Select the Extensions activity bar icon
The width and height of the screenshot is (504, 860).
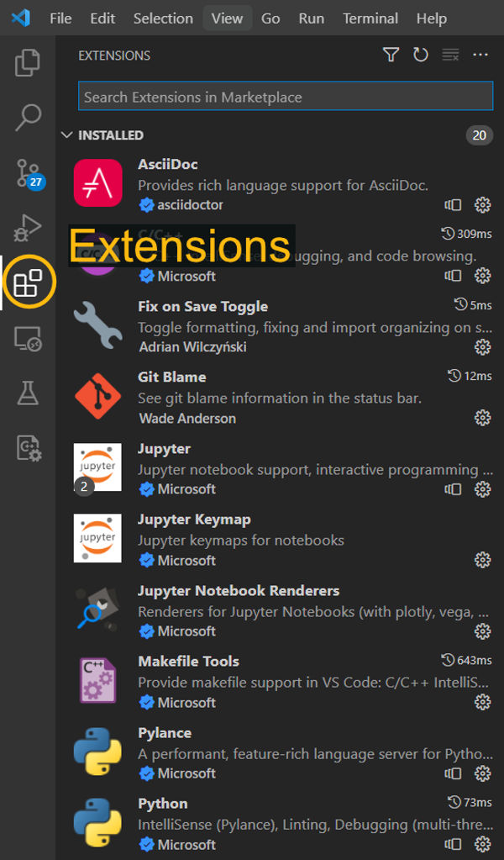click(28, 282)
